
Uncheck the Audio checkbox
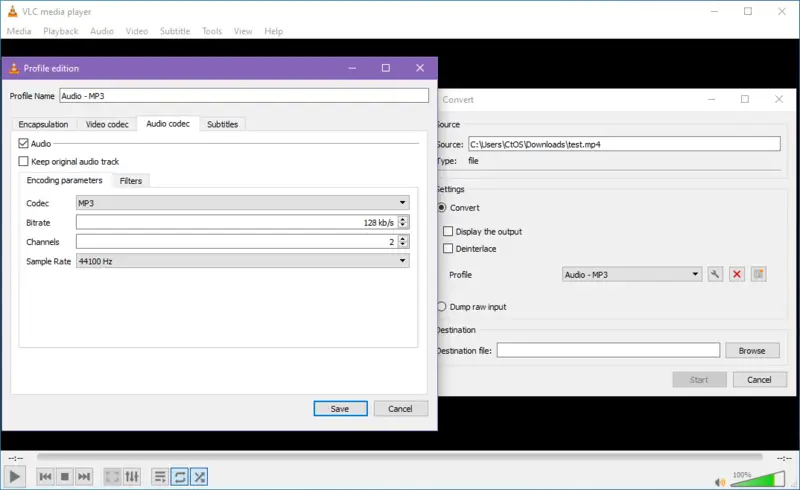point(23,143)
